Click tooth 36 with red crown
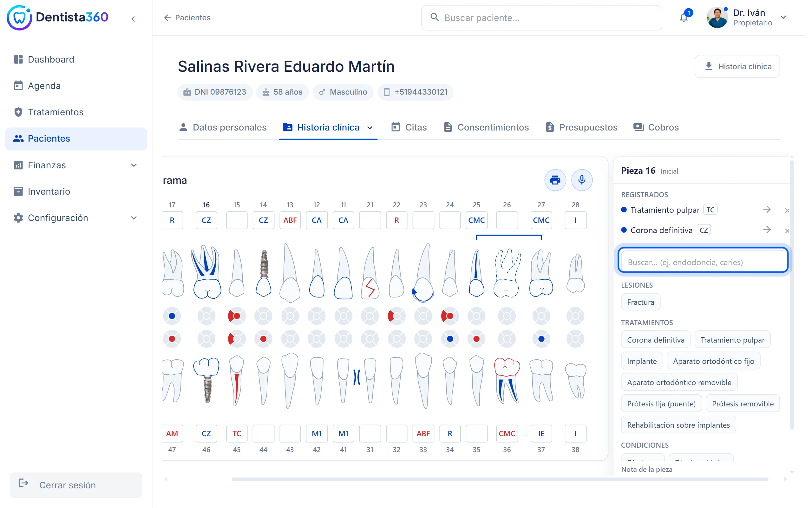 [507, 380]
